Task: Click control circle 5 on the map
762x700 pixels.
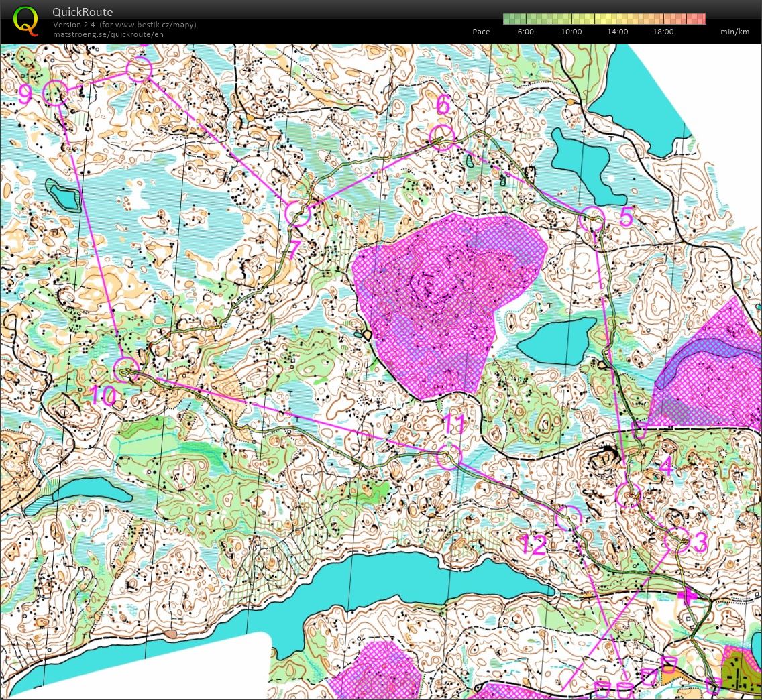Action: (x=592, y=219)
